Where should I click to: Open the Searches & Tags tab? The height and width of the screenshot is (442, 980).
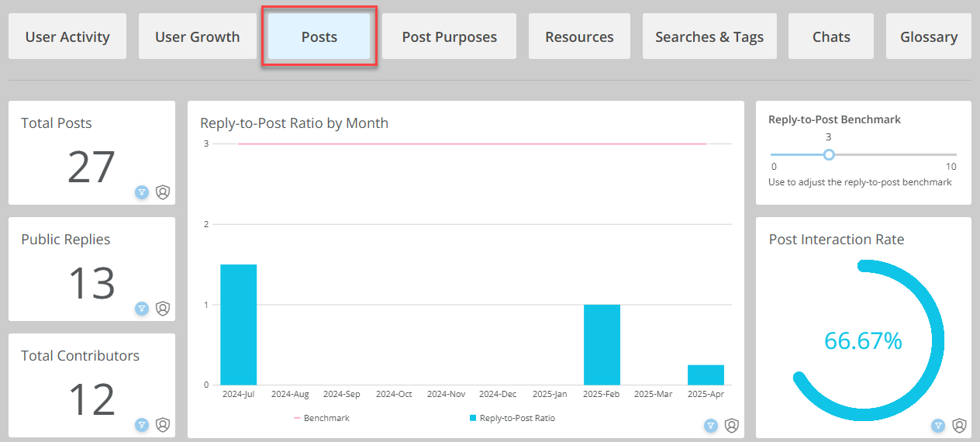coord(709,36)
